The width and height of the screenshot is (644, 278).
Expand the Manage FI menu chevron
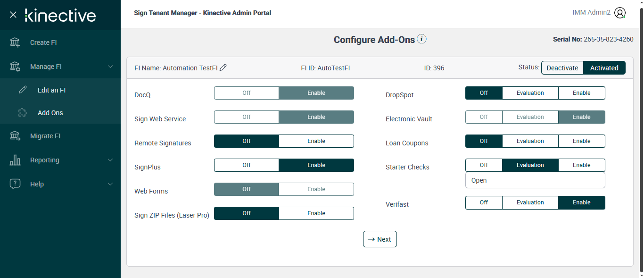click(x=110, y=67)
